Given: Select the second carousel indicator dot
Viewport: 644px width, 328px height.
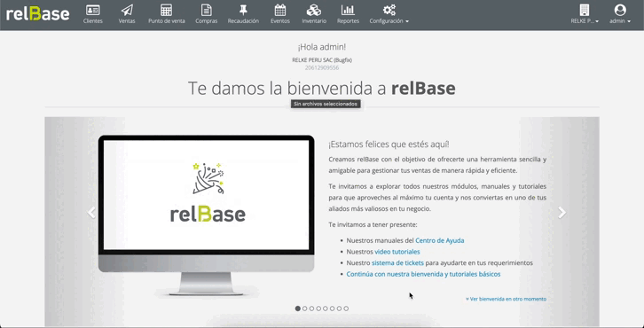Looking at the screenshot, I should 305,308.
